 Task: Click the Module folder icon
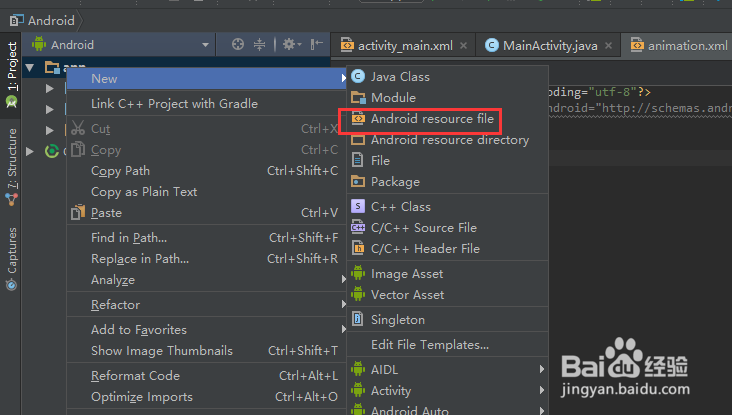click(x=358, y=98)
